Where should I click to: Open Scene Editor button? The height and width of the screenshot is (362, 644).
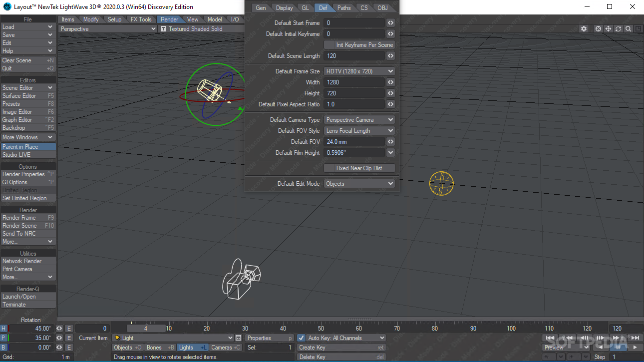click(x=28, y=88)
